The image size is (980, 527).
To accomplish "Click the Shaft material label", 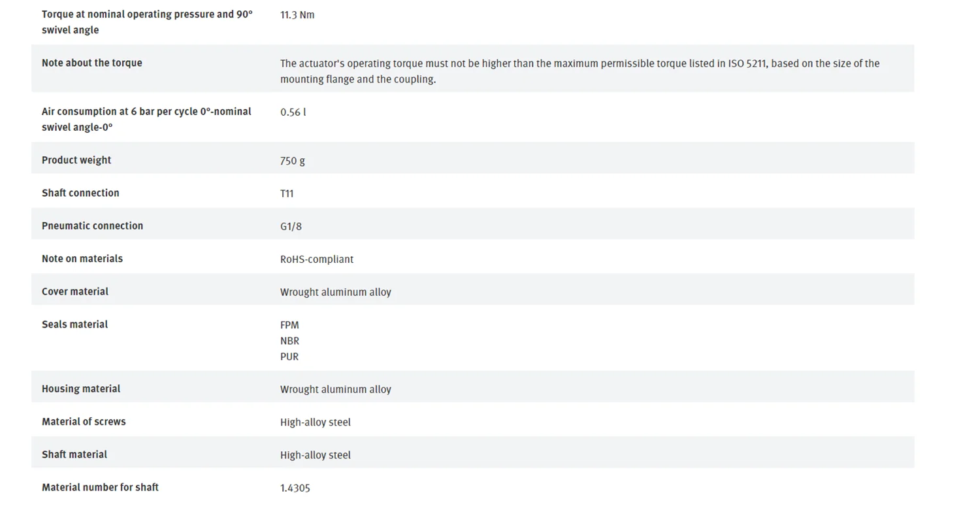I will click(74, 454).
